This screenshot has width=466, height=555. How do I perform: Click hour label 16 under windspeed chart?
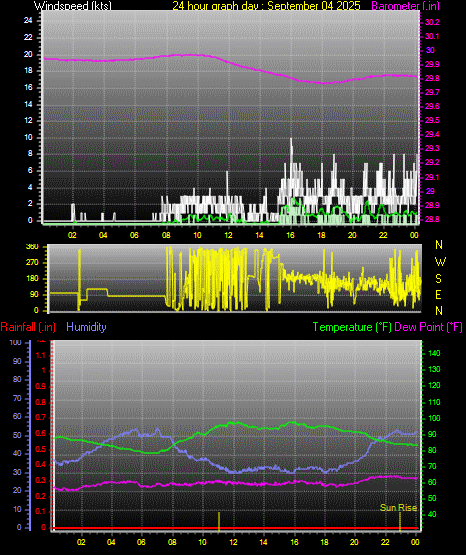pos(290,235)
